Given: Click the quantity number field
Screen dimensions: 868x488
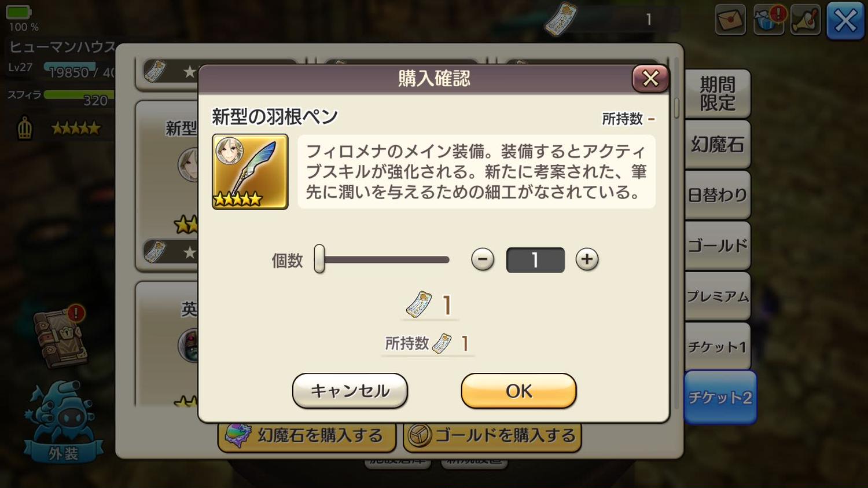Looking at the screenshot, I should point(535,260).
